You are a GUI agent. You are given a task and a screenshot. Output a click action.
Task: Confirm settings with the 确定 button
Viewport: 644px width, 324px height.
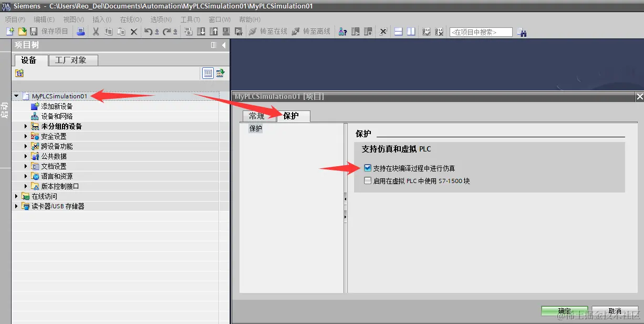pos(564,311)
